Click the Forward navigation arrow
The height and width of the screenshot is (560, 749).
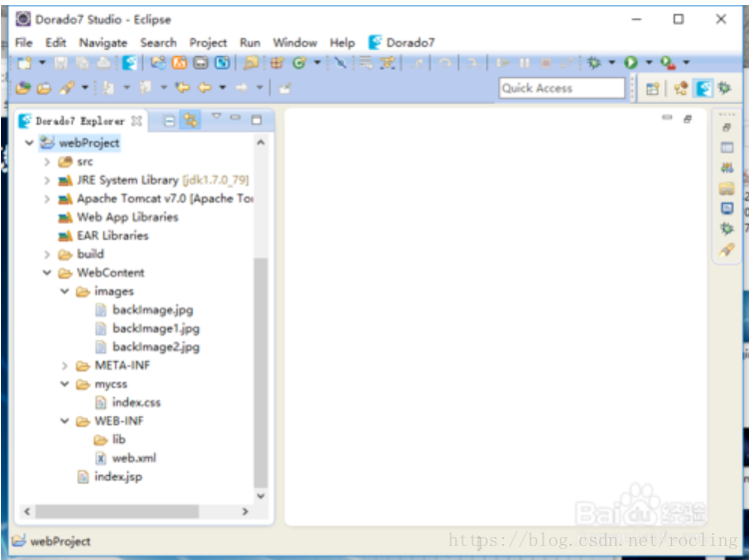point(242,88)
